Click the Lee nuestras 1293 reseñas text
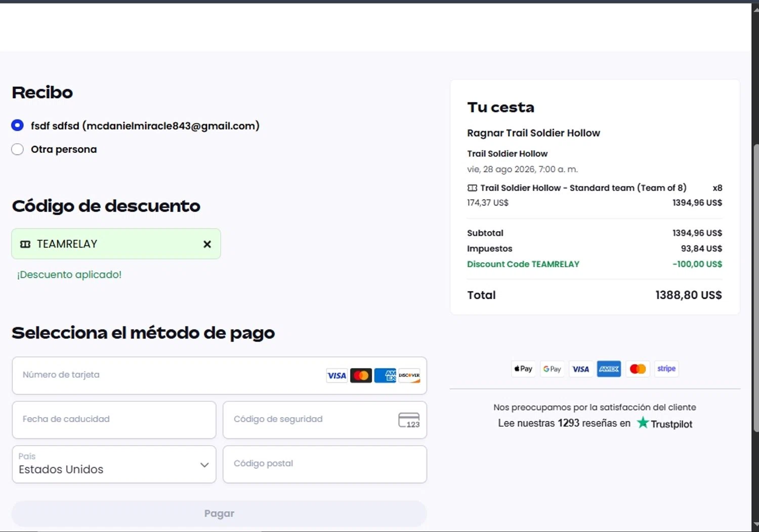The width and height of the screenshot is (759, 532). 564,423
